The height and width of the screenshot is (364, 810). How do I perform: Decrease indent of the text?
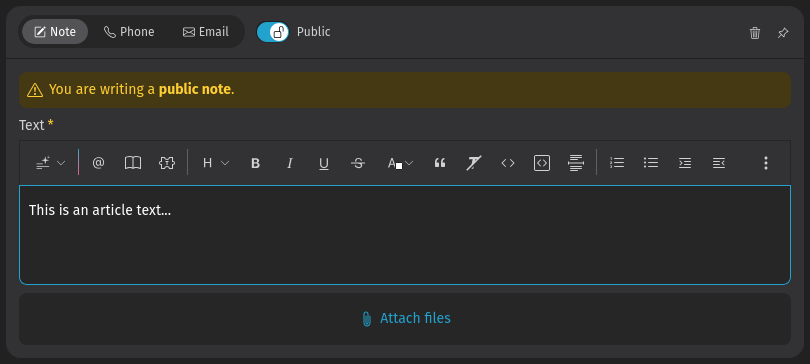tap(719, 163)
